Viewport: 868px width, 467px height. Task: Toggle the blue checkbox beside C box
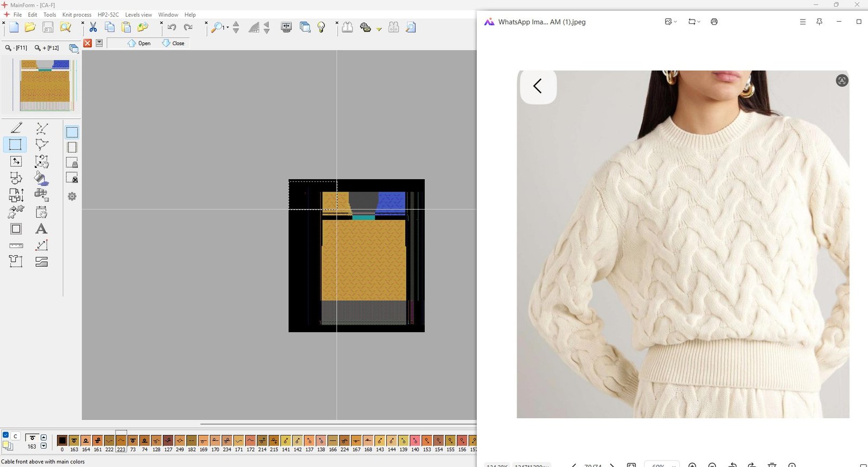[6, 435]
